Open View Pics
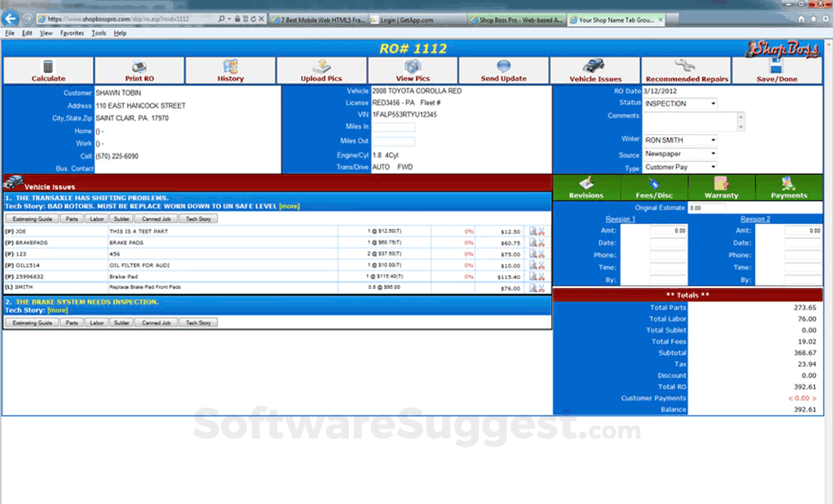This screenshot has width=833, height=504. 412,70
